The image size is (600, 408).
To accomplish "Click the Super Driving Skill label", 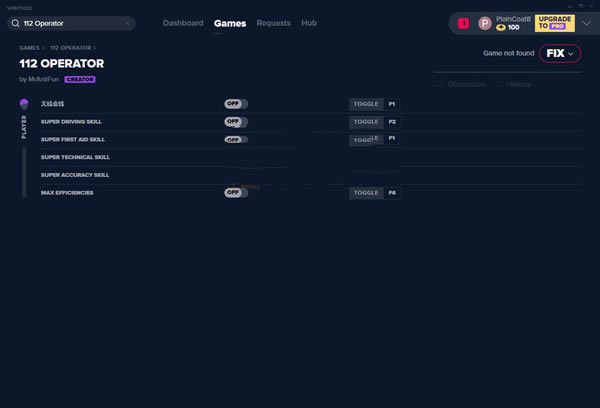I will pos(71,122).
